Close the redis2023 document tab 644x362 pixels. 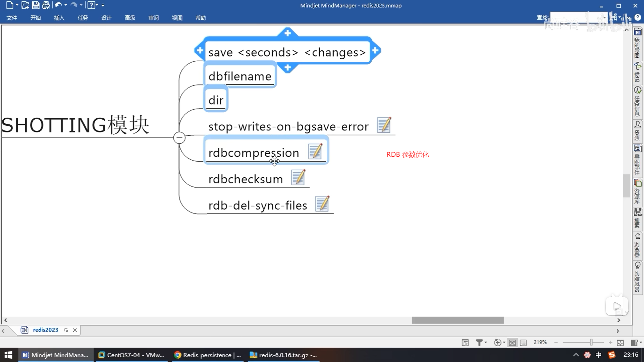(x=75, y=330)
